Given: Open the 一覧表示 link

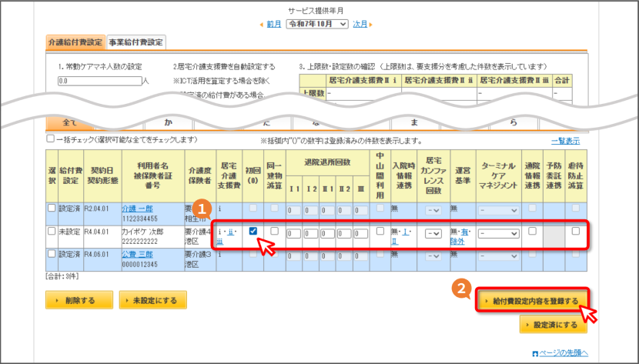Looking at the screenshot, I should tap(565, 141).
